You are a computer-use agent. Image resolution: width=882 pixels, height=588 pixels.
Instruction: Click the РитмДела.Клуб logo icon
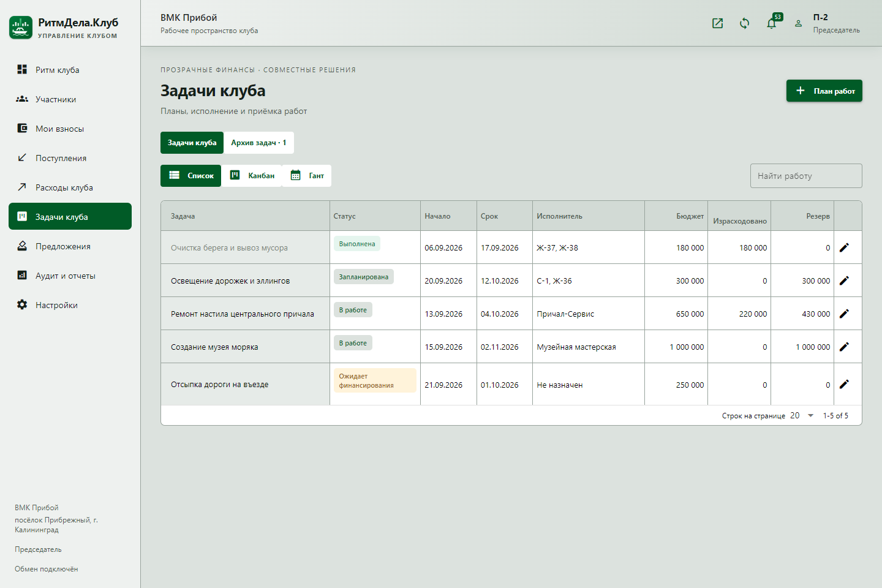21,28
